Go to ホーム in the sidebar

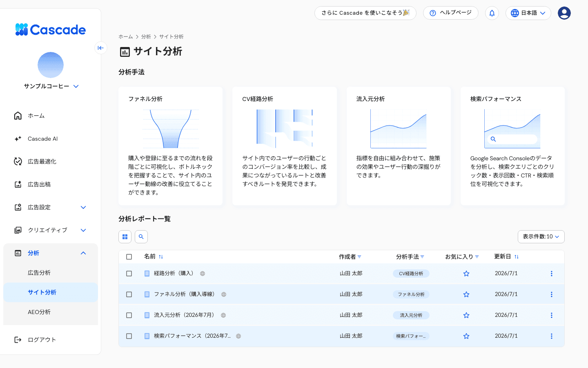click(51, 116)
